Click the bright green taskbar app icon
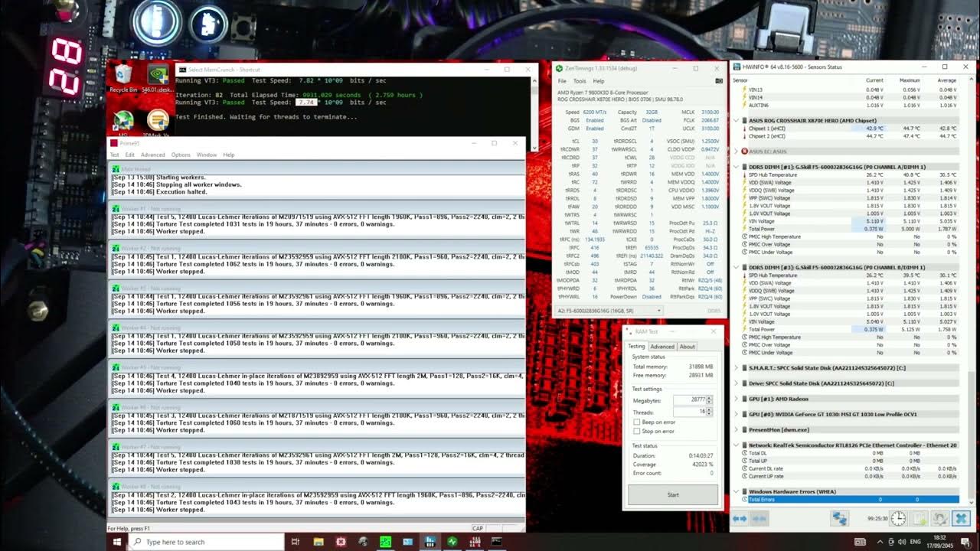Image resolution: width=980 pixels, height=551 pixels. point(385,542)
